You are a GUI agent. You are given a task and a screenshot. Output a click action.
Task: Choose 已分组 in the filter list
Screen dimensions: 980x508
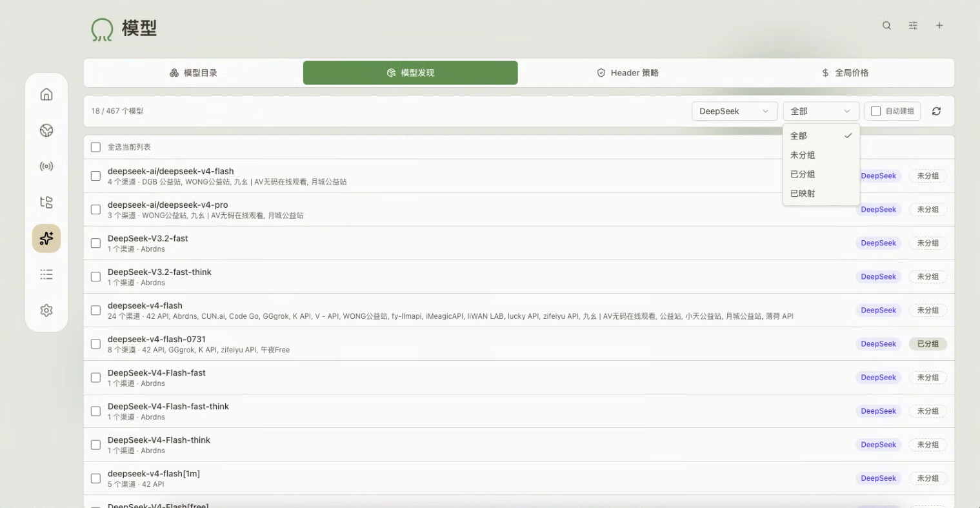[821, 174]
